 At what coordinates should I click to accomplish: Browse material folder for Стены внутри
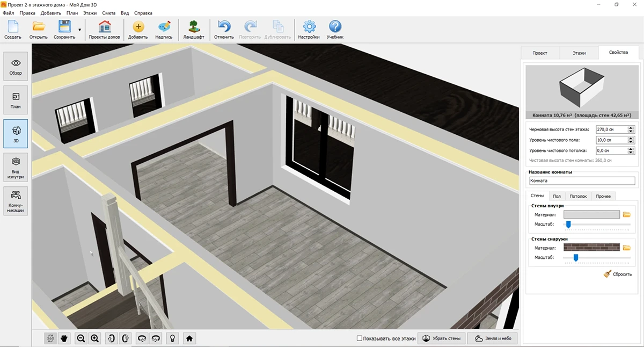tap(627, 215)
